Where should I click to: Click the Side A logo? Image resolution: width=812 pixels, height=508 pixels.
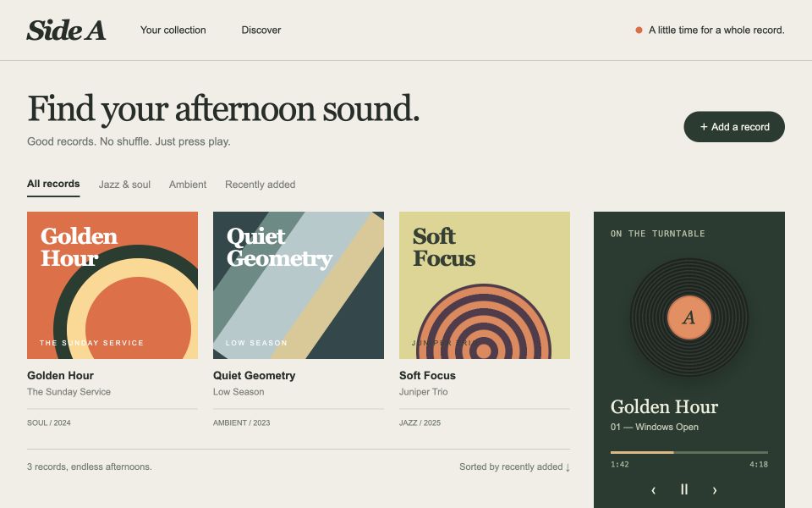tap(66, 30)
